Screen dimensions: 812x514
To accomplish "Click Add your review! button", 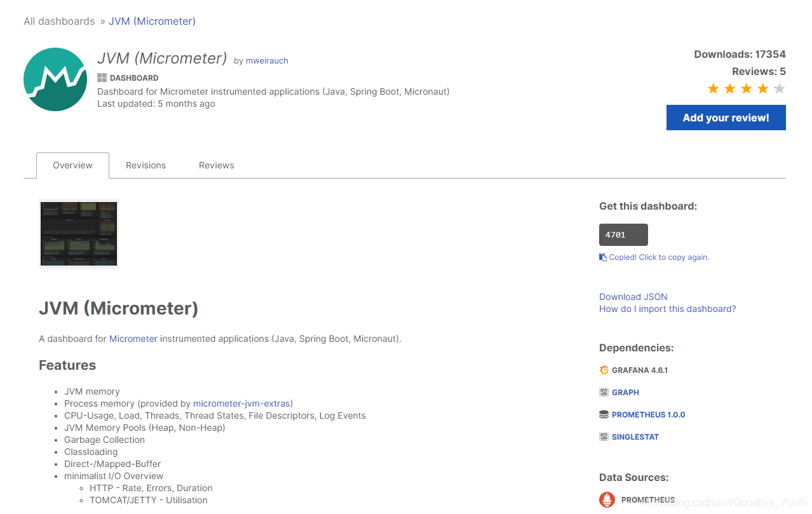I will tap(726, 118).
